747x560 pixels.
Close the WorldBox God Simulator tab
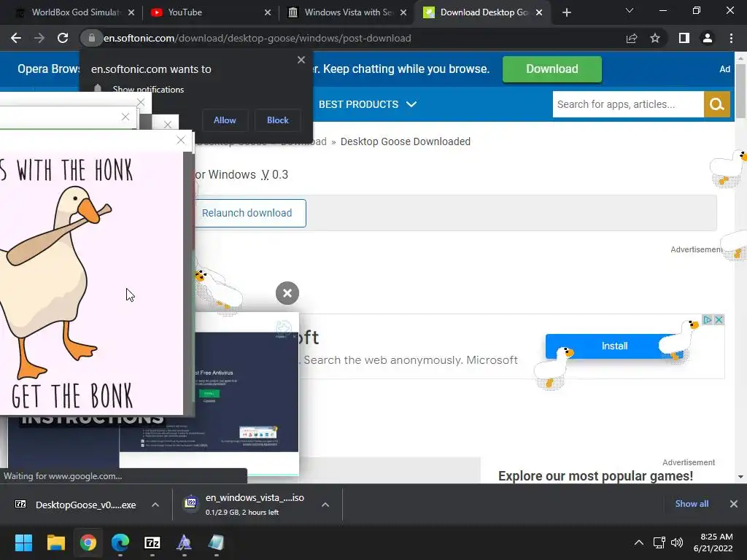[131, 12]
